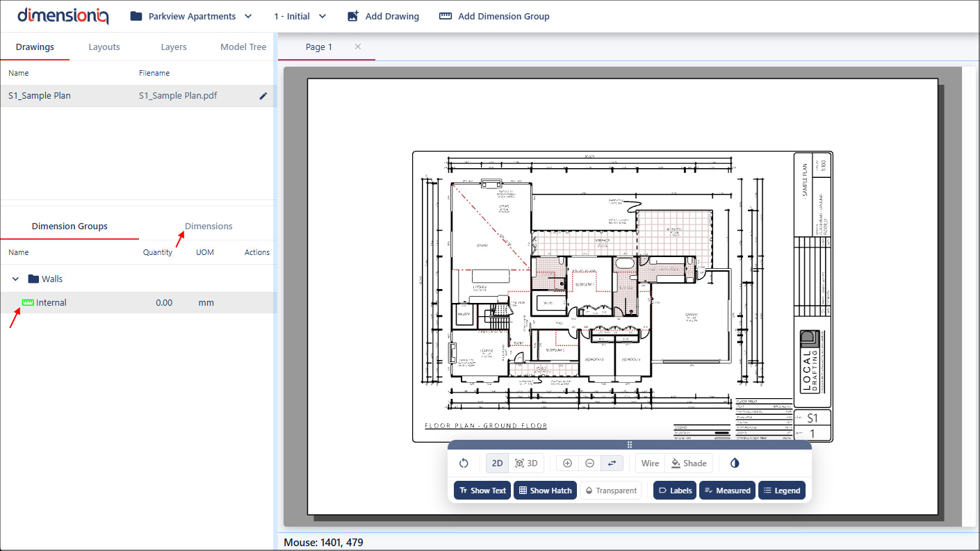This screenshot has height=551, width=980.
Task: Toggle the Show Text option
Action: pos(482,491)
